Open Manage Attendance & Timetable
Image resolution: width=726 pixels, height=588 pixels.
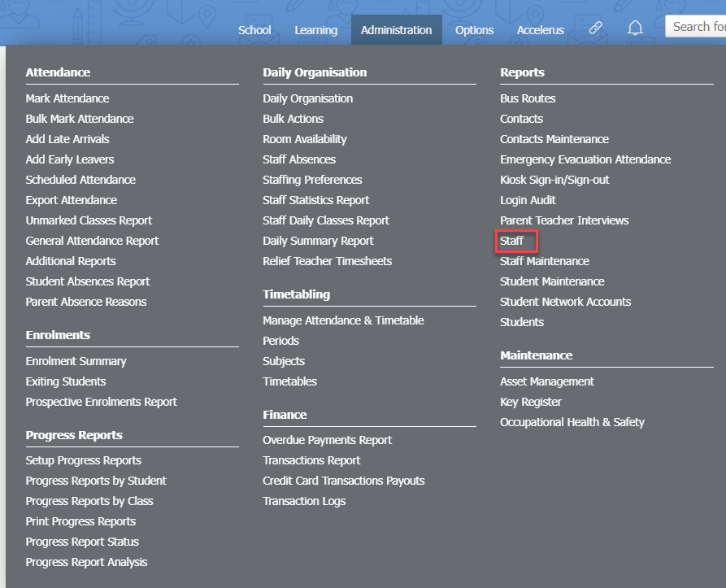343,320
